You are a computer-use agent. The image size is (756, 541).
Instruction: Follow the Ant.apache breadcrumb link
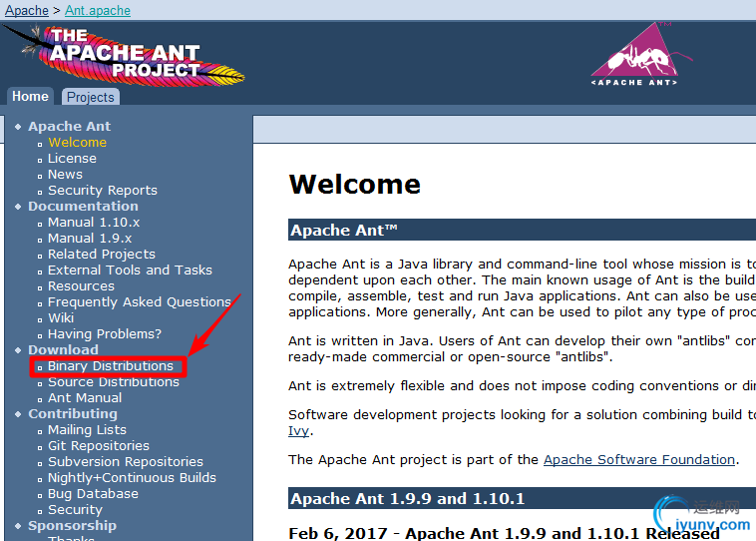tap(98, 10)
